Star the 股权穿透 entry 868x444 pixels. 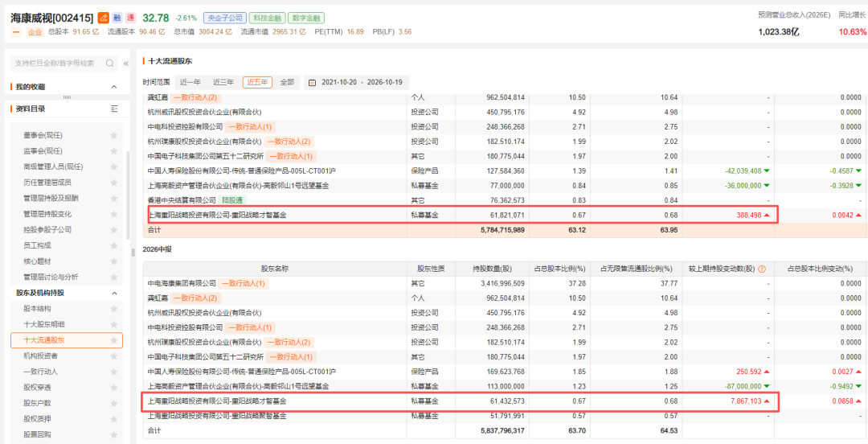coord(114,387)
